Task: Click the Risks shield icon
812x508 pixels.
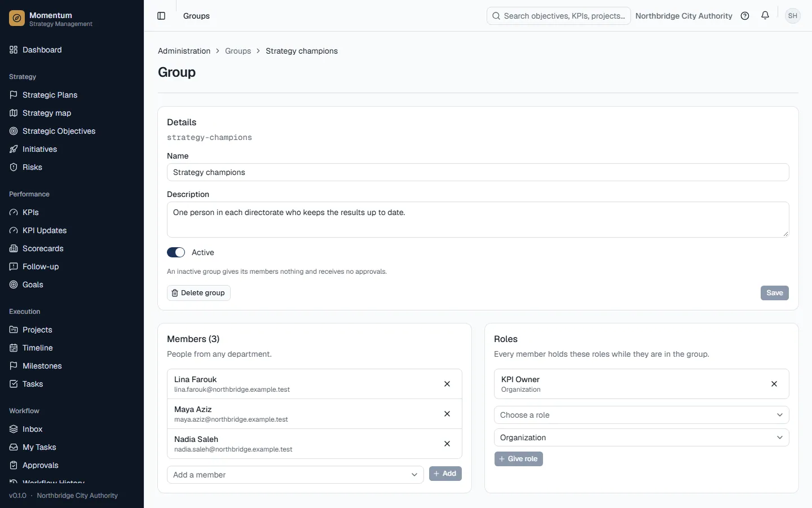Action: [x=14, y=167]
